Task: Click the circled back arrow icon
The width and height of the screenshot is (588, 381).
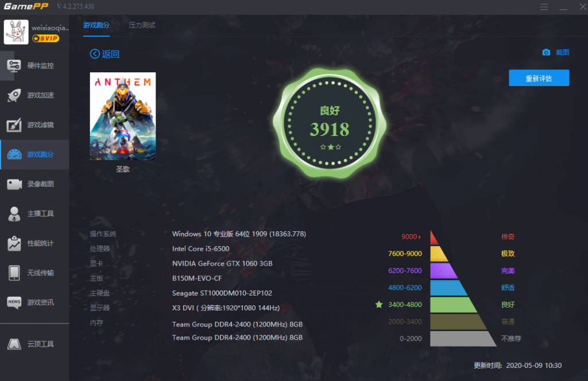Action: tap(95, 54)
